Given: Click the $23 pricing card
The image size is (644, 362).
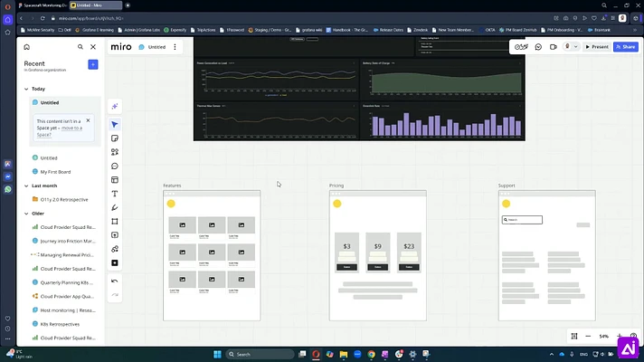Looking at the screenshot, I should 409,252.
